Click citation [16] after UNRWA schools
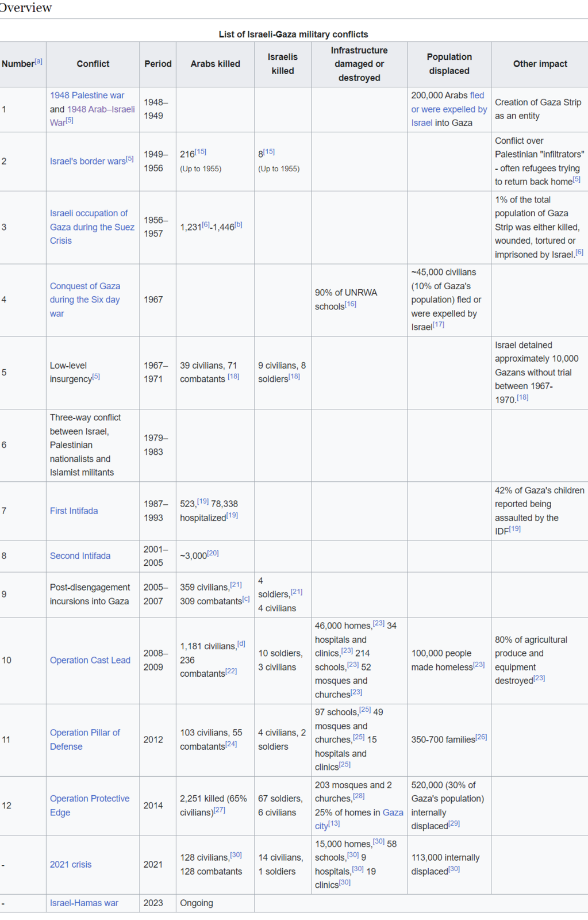 [x=351, y=304]
